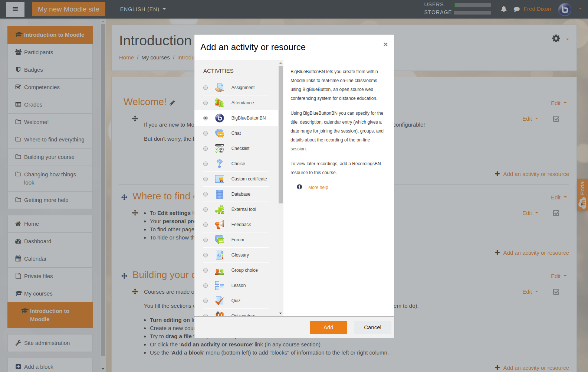Image resolution: width=588 pixels, height=372 pixels.
Task: Click the STORAGE usage progress bar
Action: (473, 13)
